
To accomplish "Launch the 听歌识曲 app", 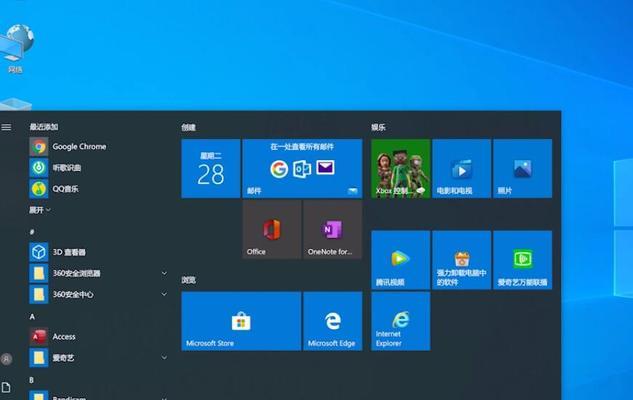I will [x=99, y=168].
